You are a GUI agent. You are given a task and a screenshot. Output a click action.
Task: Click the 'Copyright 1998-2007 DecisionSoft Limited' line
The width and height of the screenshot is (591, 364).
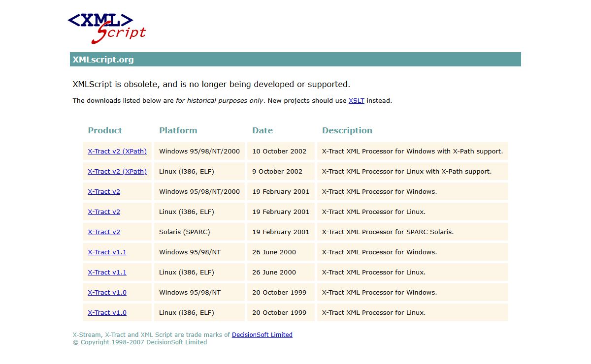point(140,342)
